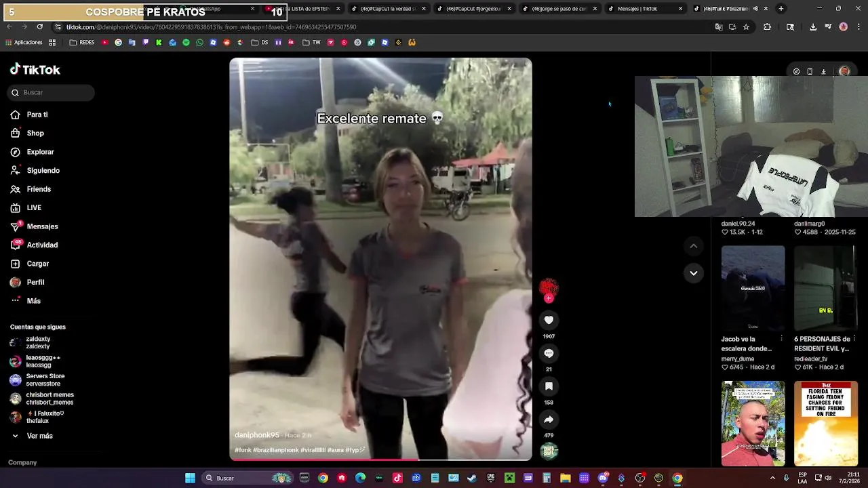Open the spinning sound disc icon

click(x=549, y=451)
